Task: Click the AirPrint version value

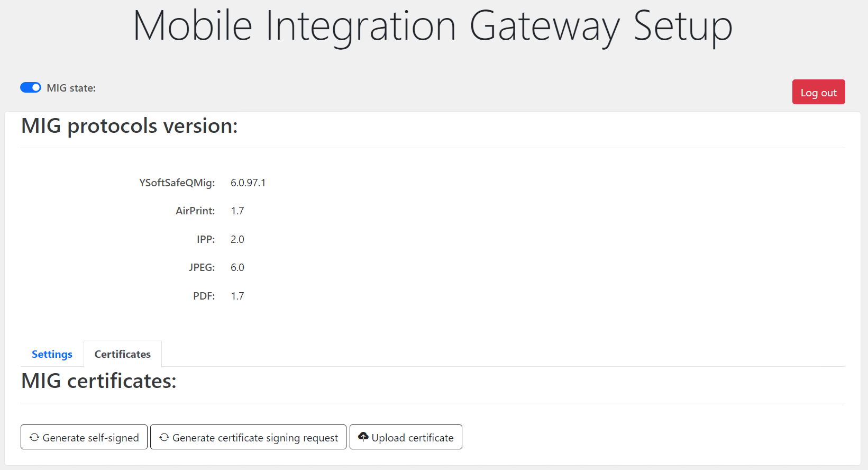Action: click(237, 211)
